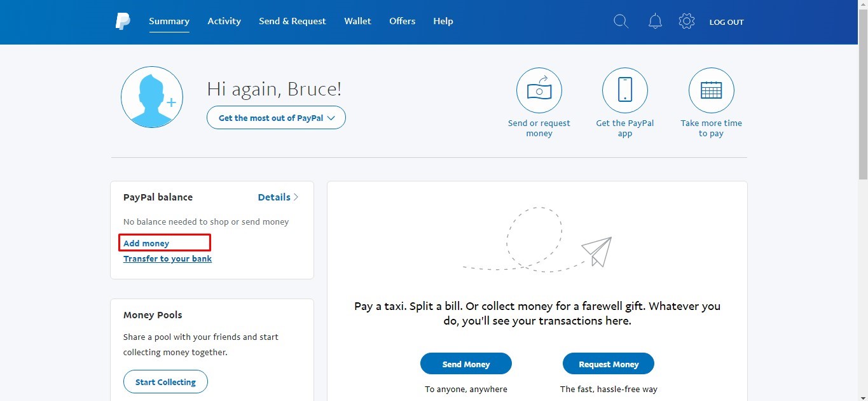Screen dimensions: 868x401
Task: Click the Add money link
Action: click(x=146, y=243)
